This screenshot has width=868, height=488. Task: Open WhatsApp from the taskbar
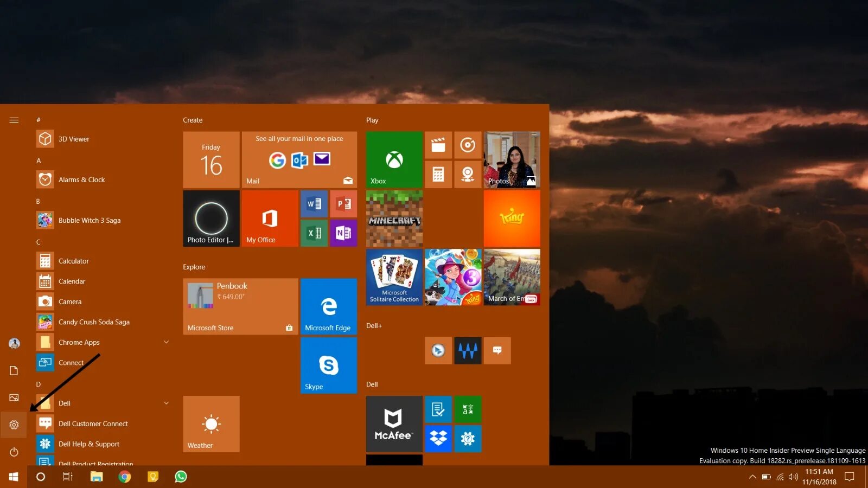pyautogui.click(x=181, y=477)
